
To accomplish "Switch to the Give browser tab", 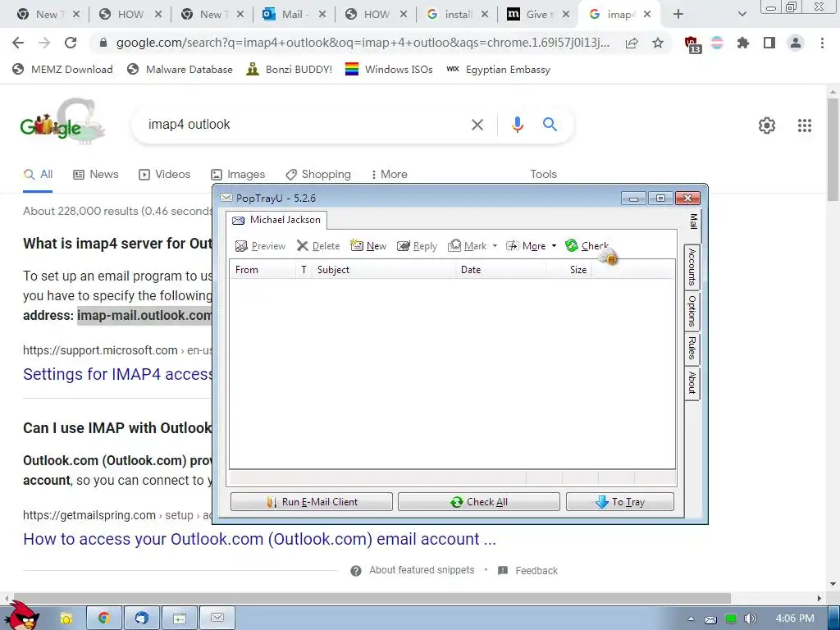I will click(x=538, y=15).
